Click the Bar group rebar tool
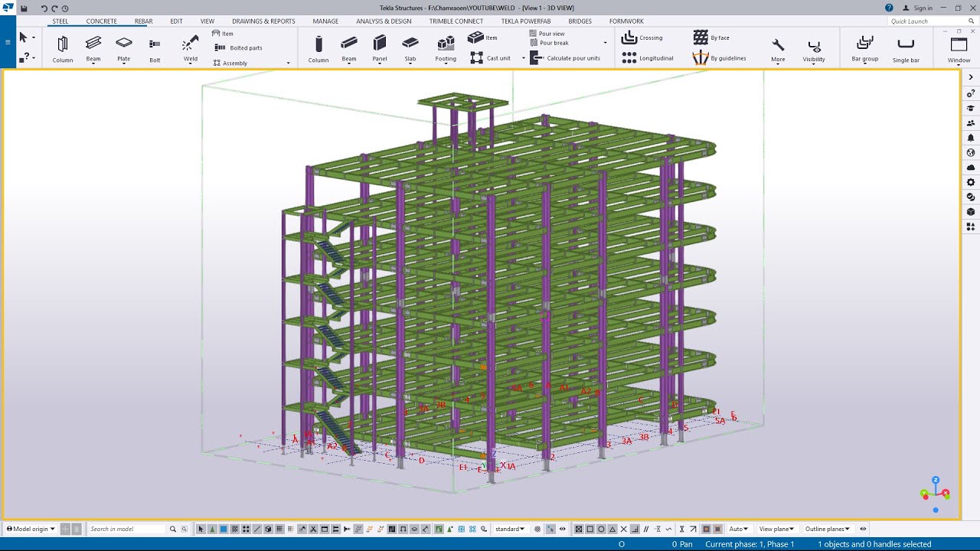The height and width of the screenshot is (551, 980). coord(865,49)
